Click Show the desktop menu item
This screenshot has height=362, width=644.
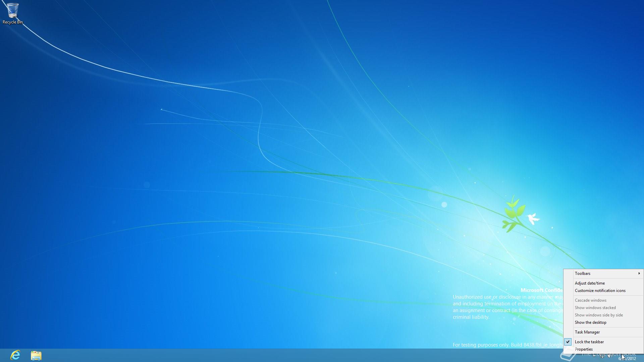point(590,322)
